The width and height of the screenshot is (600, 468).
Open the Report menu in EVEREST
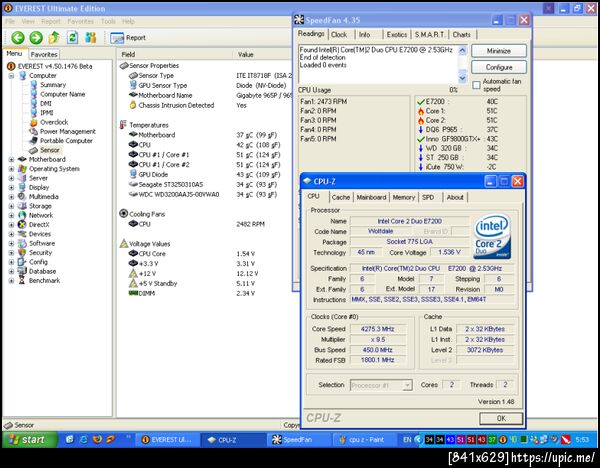click(x=51, y=21)
